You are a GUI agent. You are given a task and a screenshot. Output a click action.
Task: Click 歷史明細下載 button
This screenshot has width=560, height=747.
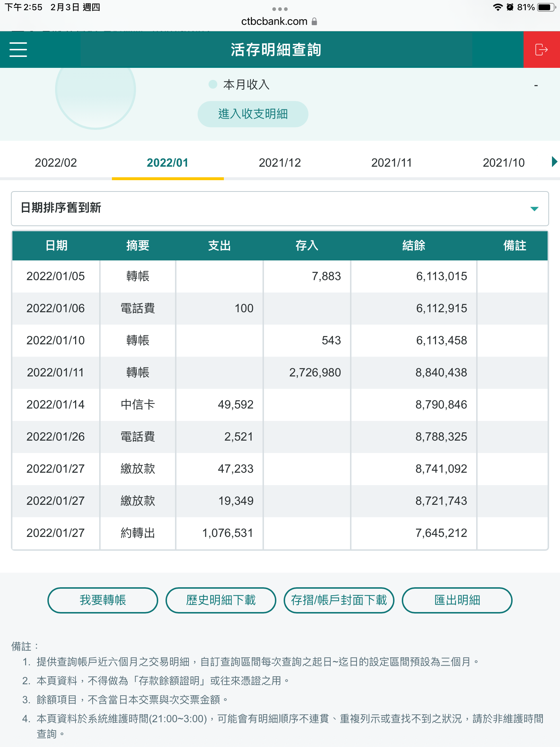(x=221, y=600)
